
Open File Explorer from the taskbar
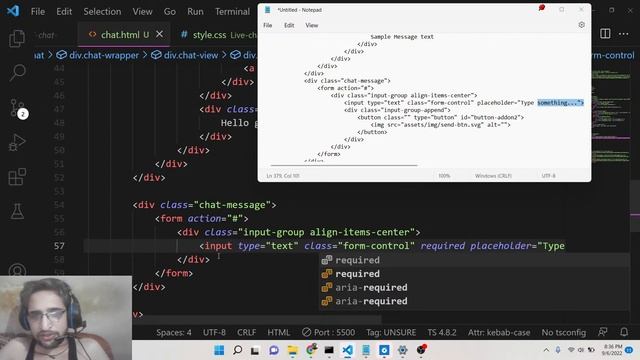[292, 350]
